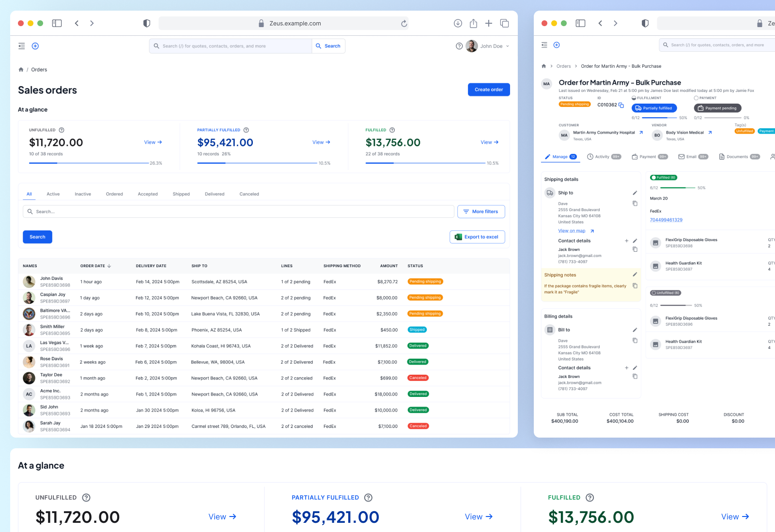Collapse the Unfulfilled (6) section
The image size is (775, 532).
coord(666,292)
